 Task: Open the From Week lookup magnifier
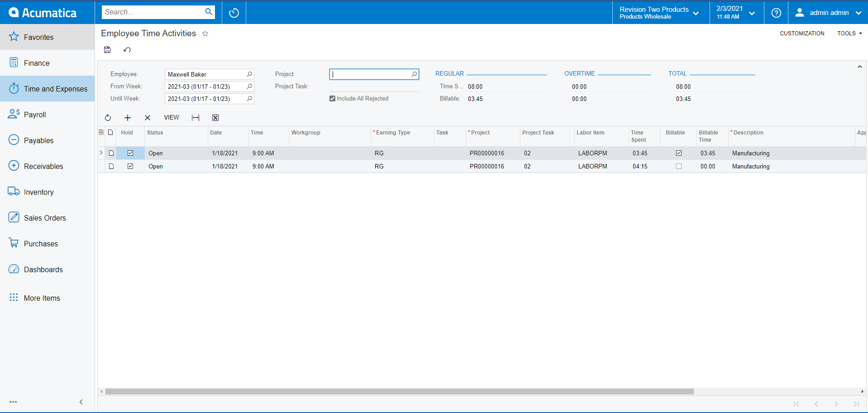(x=249, y=86)
